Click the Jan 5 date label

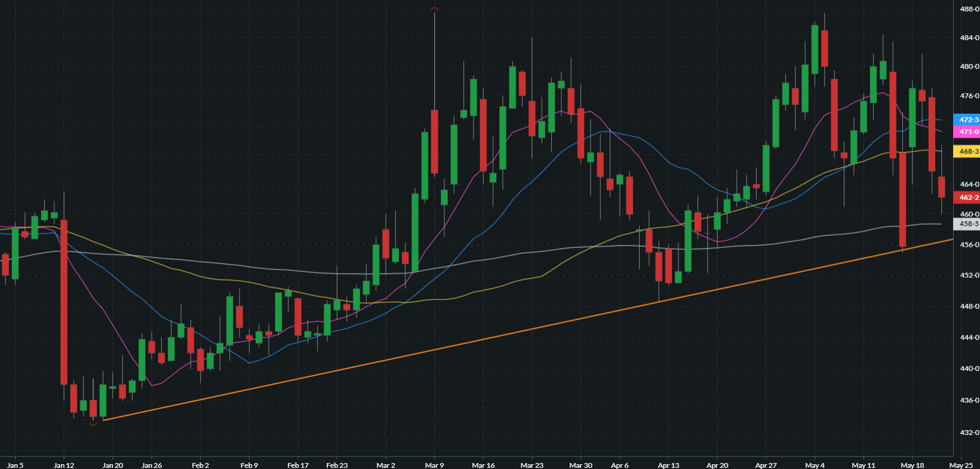pyautogui.click(x=15, y=465)
